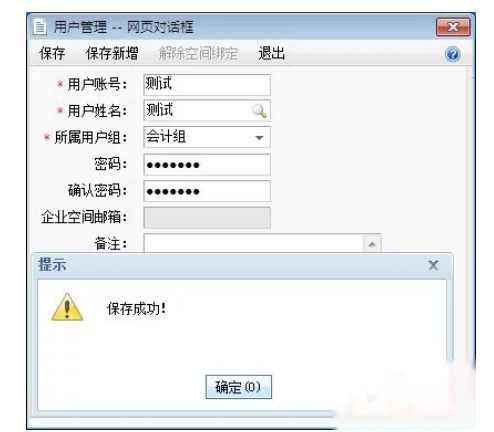Confirm with the 确定(O) button

(239, 387)
